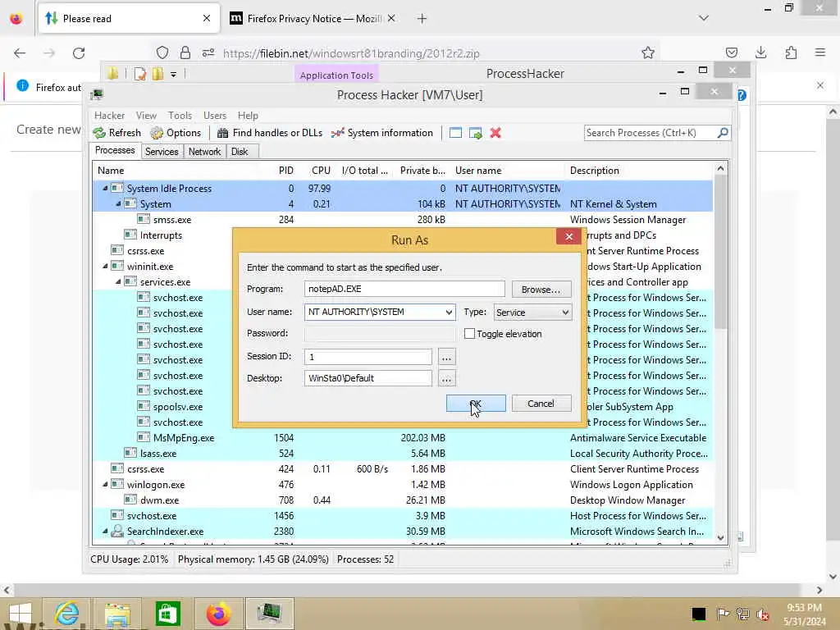
Task: Click OK in Run As dialog
Action: click(476, 404)
